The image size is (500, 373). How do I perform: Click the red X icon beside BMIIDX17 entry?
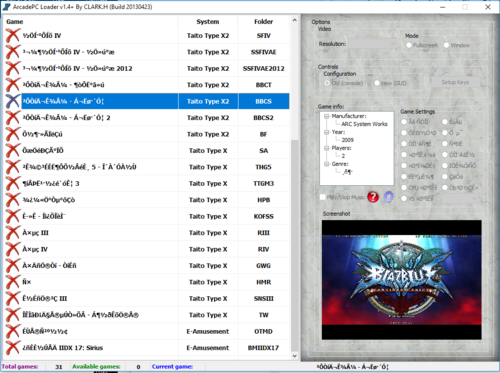point(13,348)
